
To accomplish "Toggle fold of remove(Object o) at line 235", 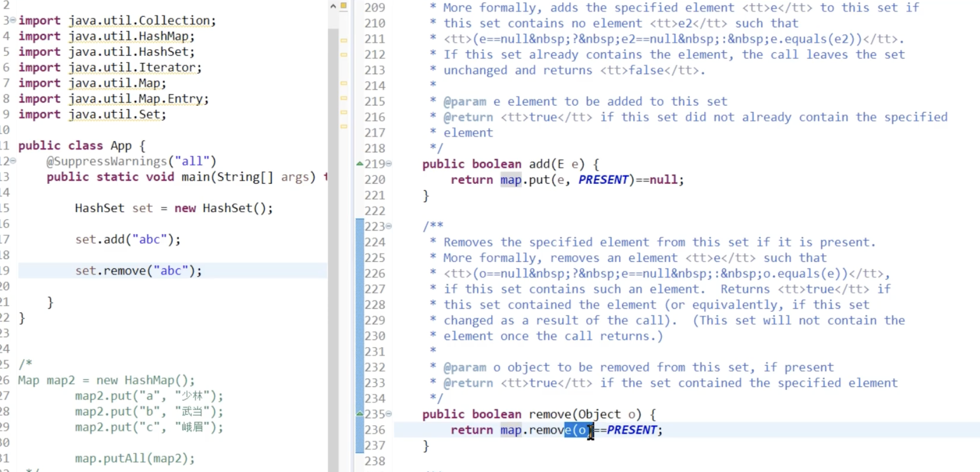I will [x=389, y=414].
